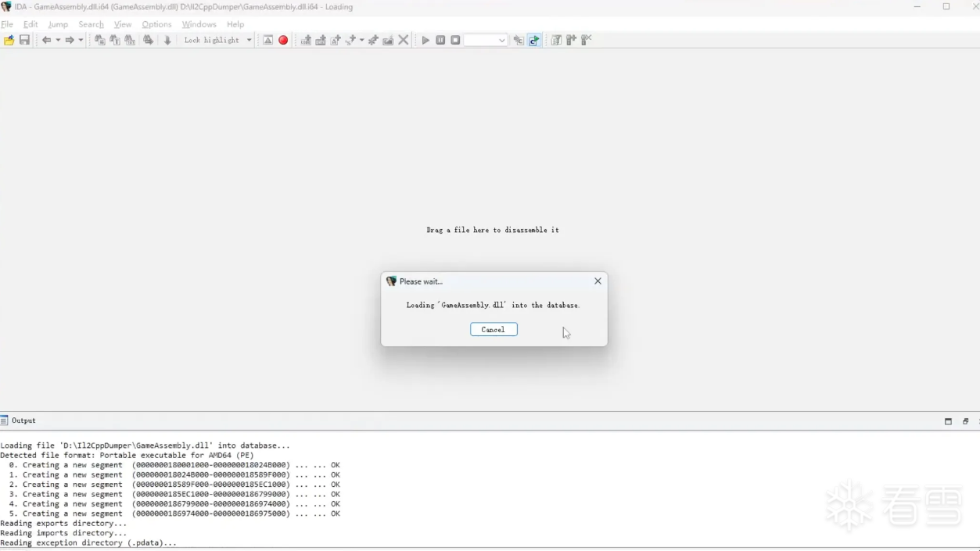Click the second icon right of red circle

pyautogui.click(x=321, y=40)
